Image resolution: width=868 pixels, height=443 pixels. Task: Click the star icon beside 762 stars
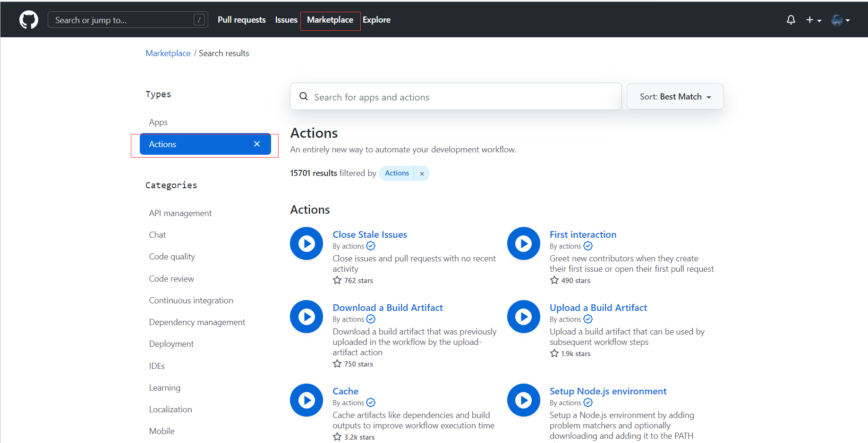tap(337, 280)
